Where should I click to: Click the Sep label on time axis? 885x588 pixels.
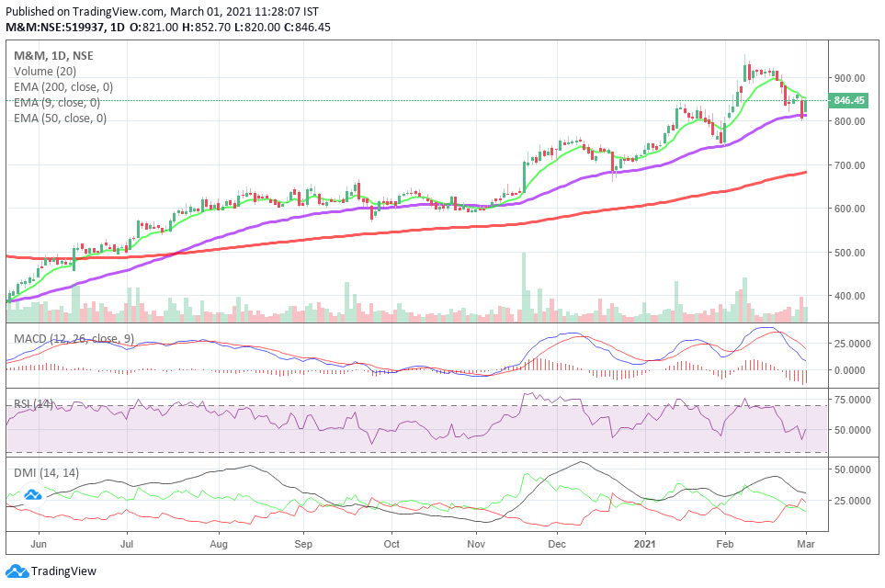pos(303,544)
